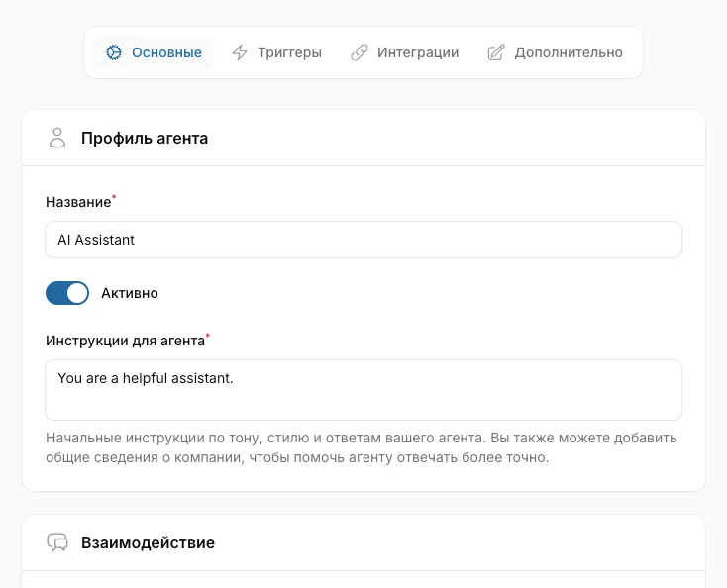
Task: Click the Профиль агента section title
Action: tap(145, 138)
